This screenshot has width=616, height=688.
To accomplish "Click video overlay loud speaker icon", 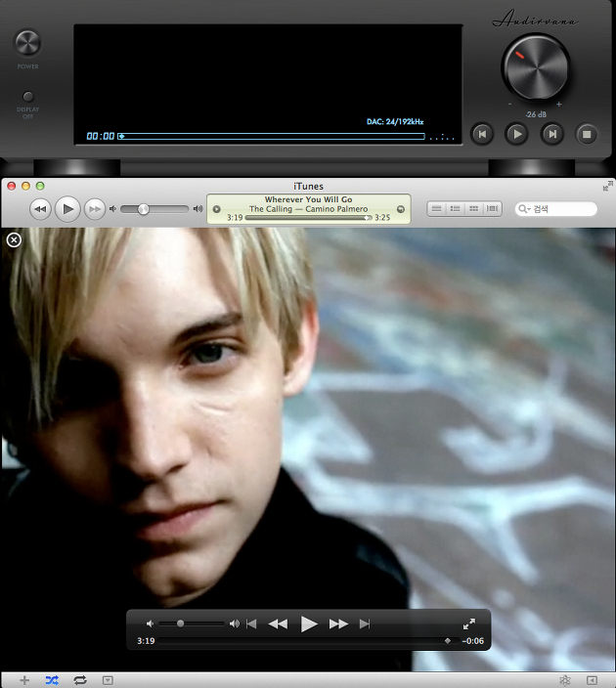I will coord(235,623).
